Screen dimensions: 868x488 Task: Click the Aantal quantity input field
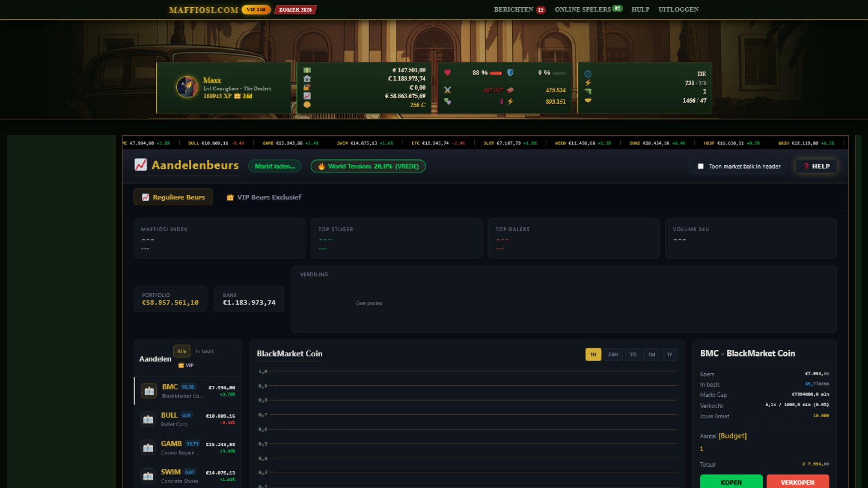764,449
